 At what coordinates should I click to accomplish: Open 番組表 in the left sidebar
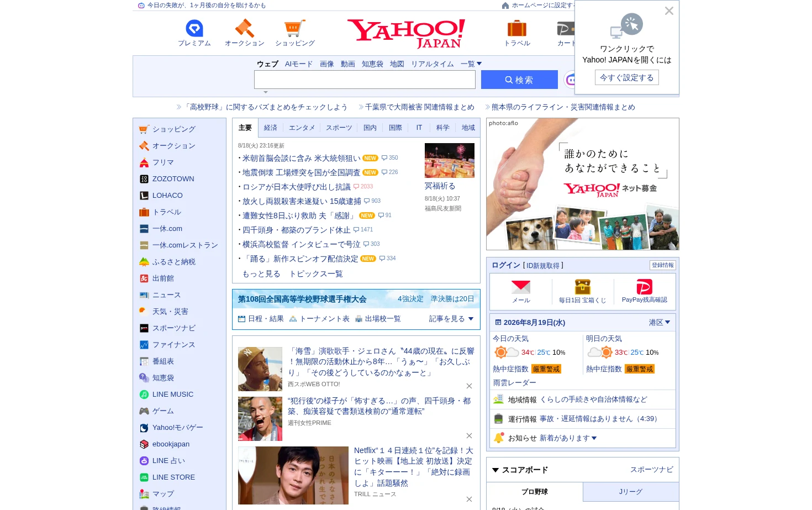click(157, 361)
